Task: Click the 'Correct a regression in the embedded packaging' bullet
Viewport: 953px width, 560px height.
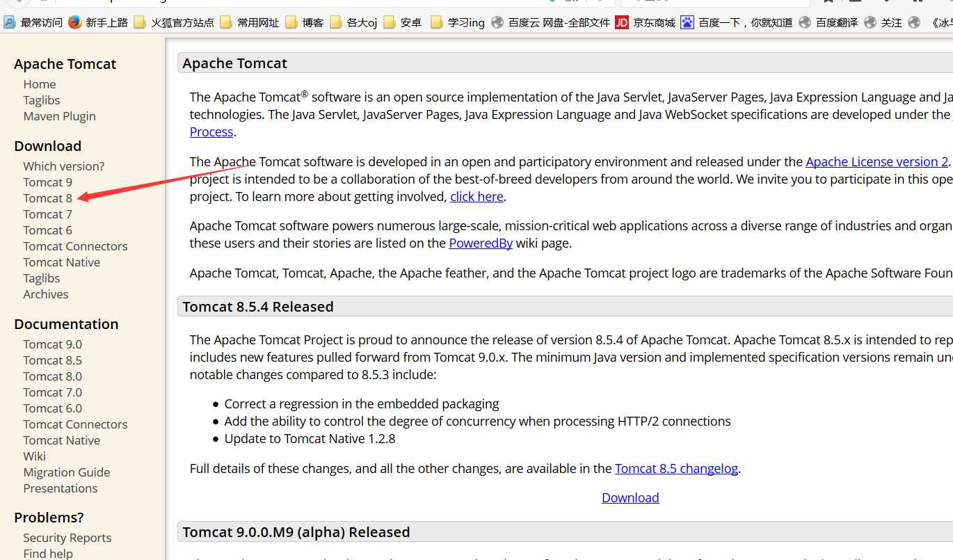Action: pyautogui.click(x=362, y=404)
